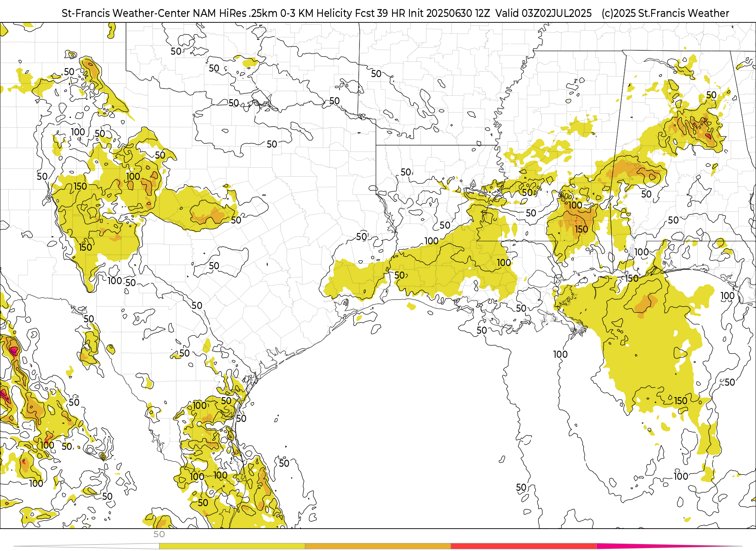Viewport: 756px width, 551px height.
Task: Click the orange segment of the helicity color bar
Action: 378,546
